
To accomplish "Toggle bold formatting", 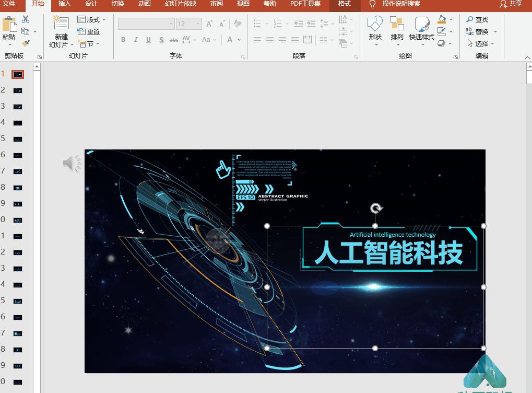I will 123,40.
